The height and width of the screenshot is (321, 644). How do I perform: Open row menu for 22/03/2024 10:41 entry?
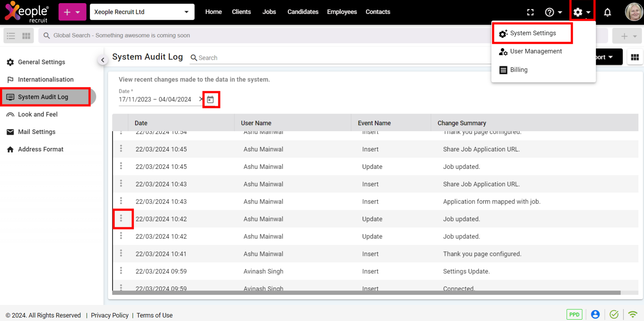point(121,254)
